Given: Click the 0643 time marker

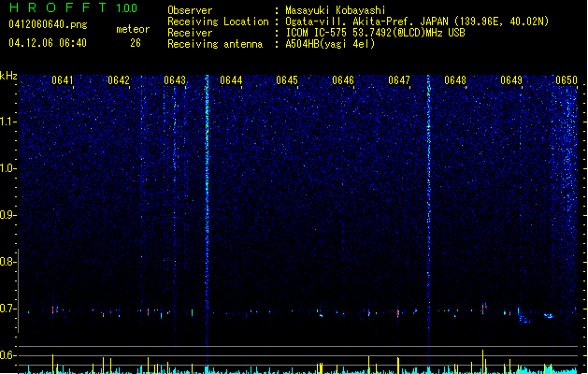Looking at the screenshot, I should 175,80.
